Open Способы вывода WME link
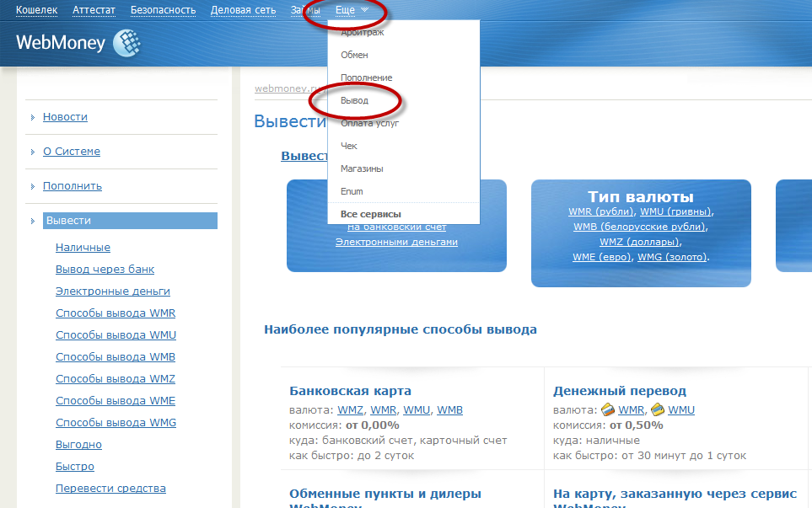812x508 pixels. pyautogui.click(x=116, y=401)
